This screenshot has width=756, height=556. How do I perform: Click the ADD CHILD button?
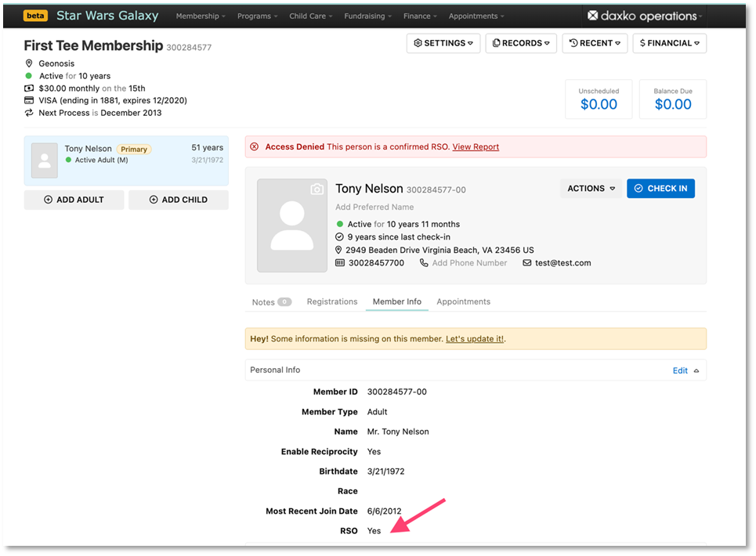(179, 200)
